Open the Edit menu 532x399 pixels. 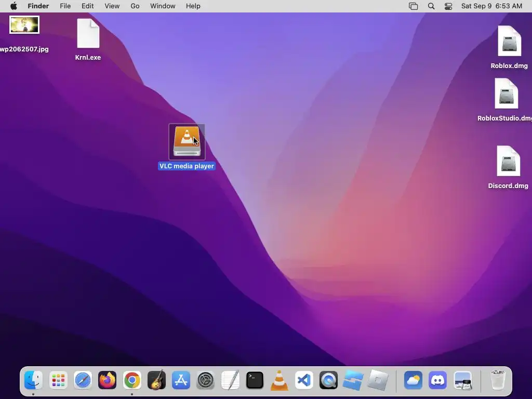[87, 6]
